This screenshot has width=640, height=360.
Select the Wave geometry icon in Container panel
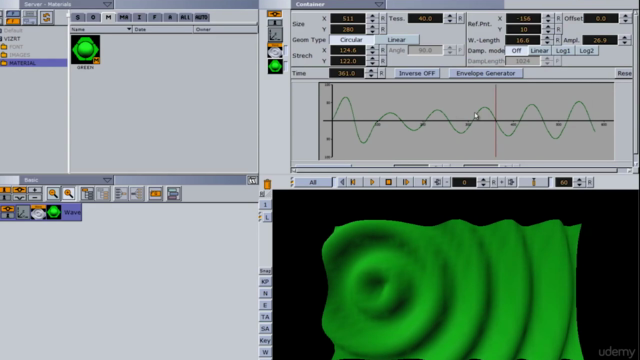(275, 51)
